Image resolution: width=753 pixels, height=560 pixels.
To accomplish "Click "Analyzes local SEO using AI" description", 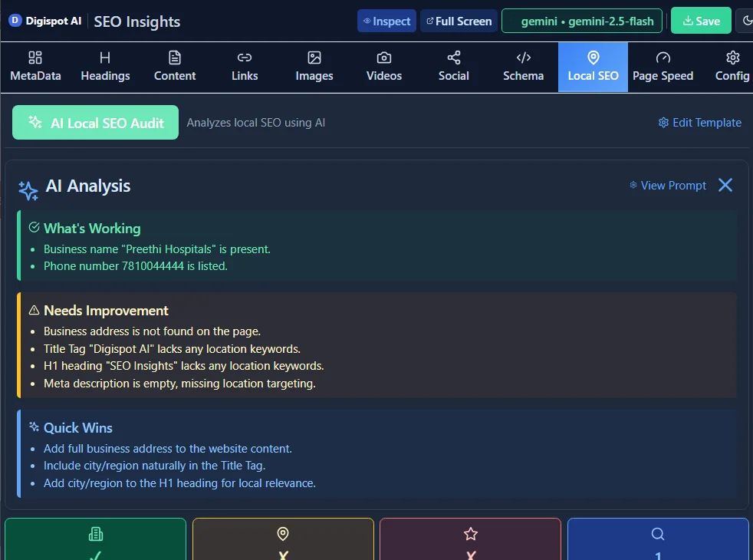I will pos(256,123).
